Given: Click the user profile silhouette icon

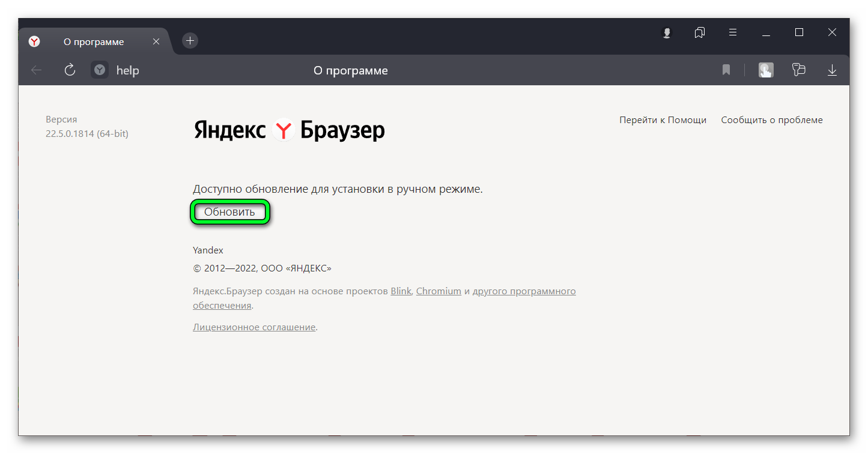Looking at the screenshot, I should pos(666,33).
